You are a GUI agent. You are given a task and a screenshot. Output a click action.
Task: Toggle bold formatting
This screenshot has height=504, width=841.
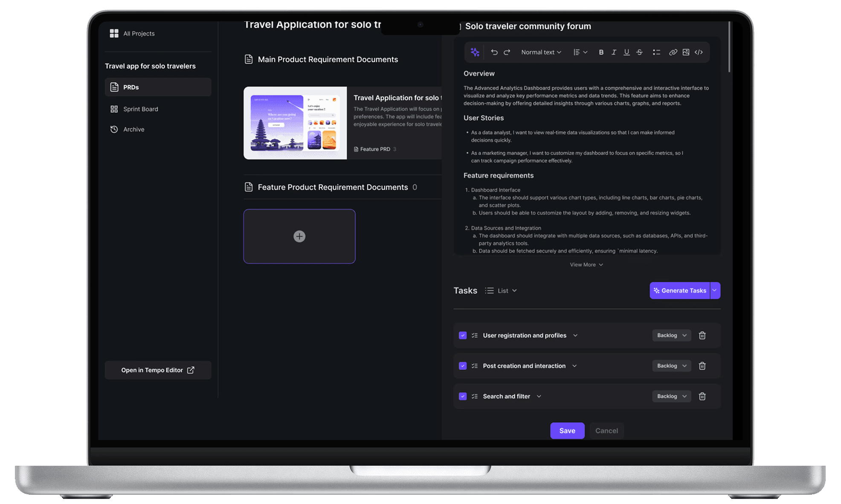click(601, 52)
